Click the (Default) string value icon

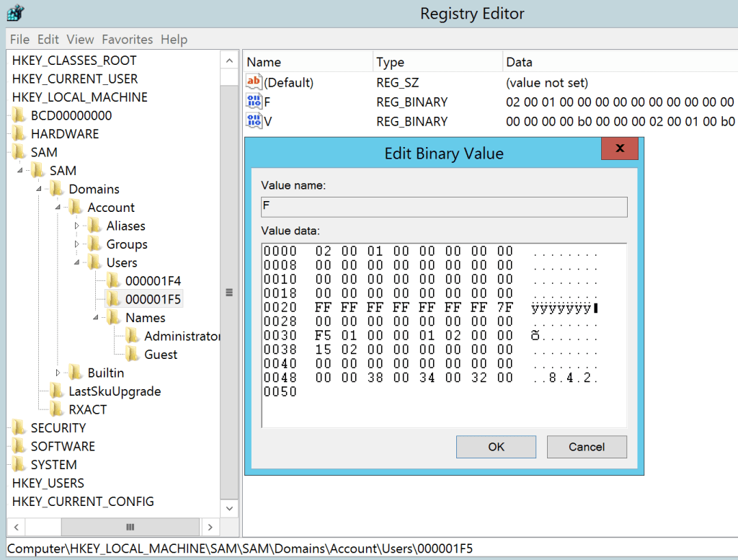pyautogui.click(x=254, y=82)
